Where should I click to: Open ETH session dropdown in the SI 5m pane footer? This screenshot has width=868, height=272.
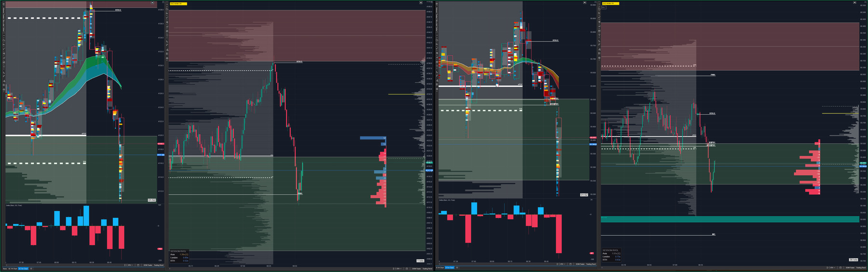click(562, 264)
